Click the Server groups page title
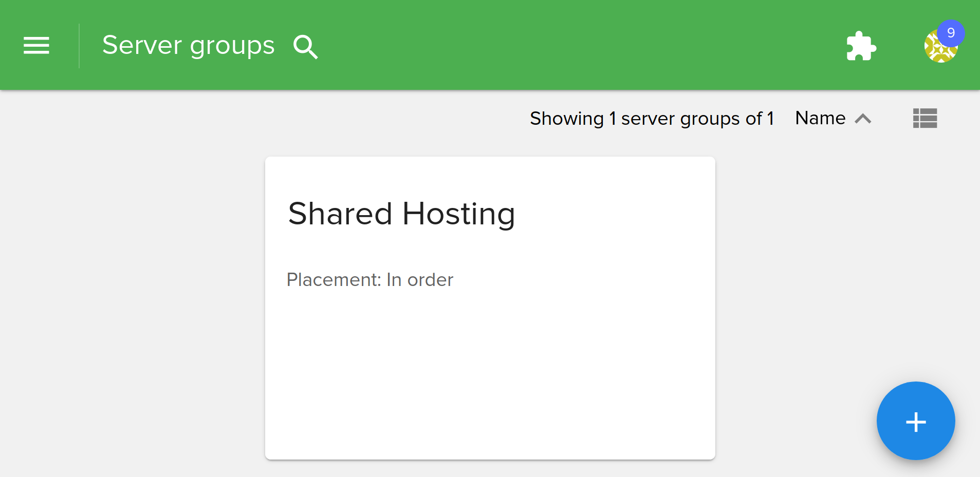The width and height of the screenshot is (980, 477). (188, 46)
